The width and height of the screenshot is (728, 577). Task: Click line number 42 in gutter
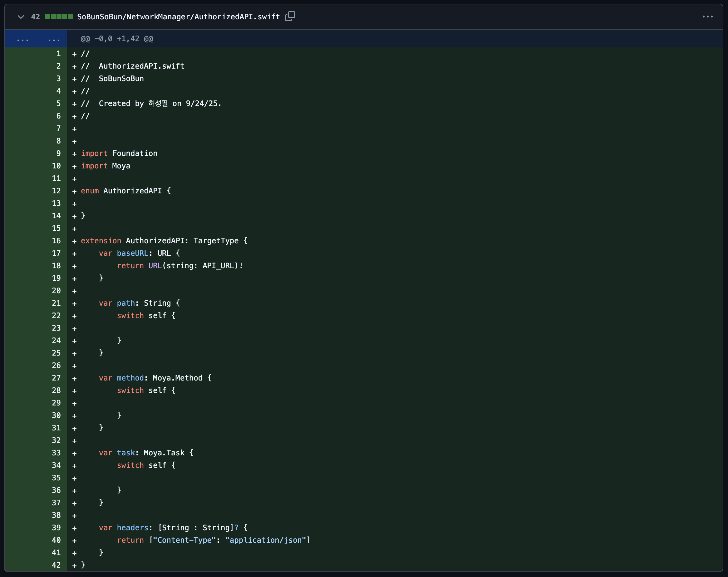click(x=56, y=565)
